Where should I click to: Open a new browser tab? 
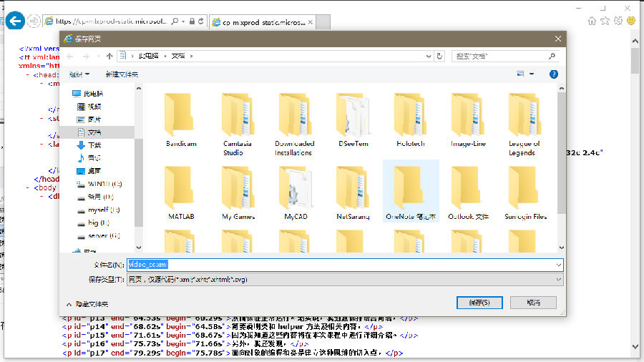tap(323, 22)
